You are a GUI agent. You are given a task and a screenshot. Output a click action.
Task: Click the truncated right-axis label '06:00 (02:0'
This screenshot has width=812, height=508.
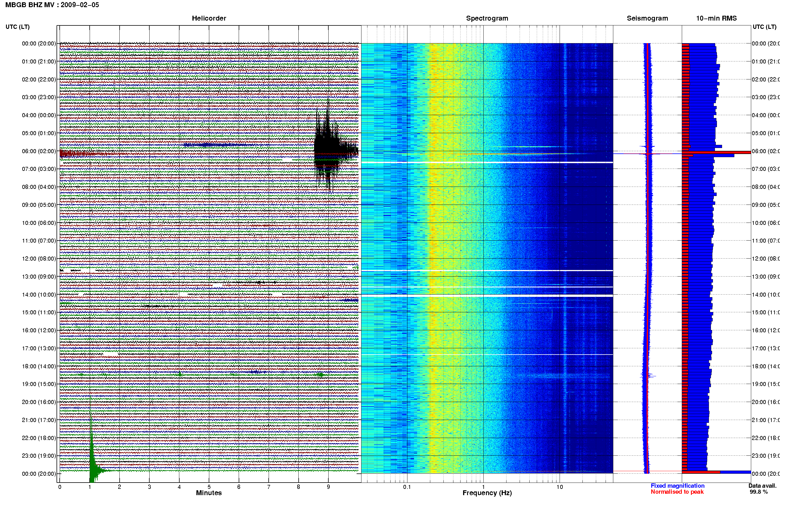766,151
